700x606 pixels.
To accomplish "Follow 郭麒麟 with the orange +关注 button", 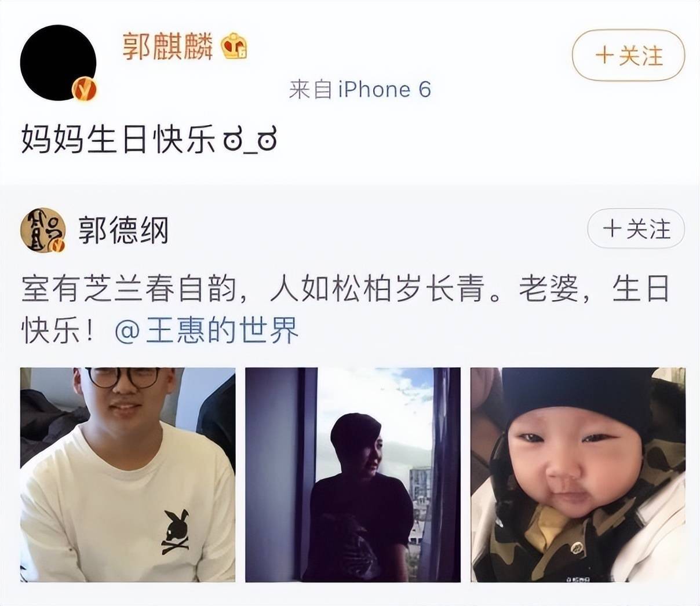I will (x=629, y=56).
